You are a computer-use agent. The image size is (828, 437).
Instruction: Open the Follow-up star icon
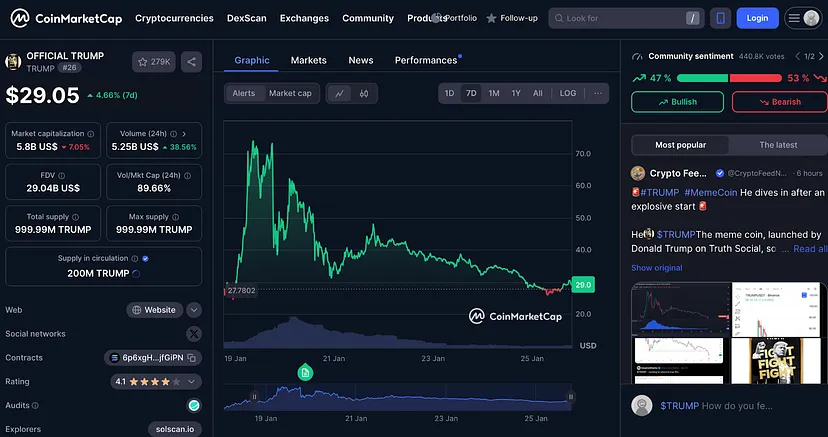click(491, 18)
